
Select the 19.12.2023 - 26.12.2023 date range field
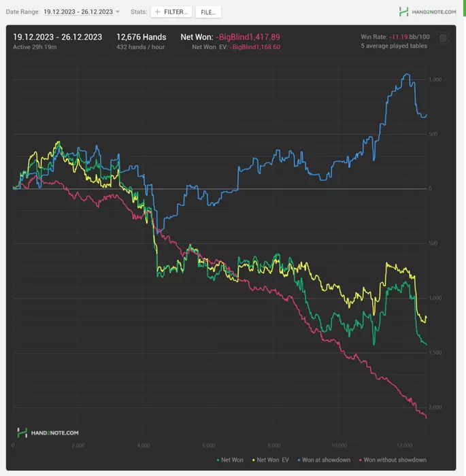click(x=78, y=12)
